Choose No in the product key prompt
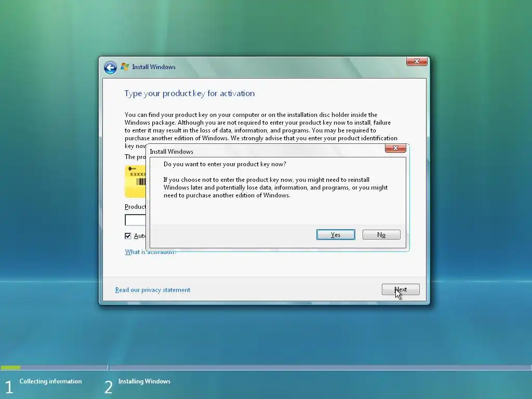The width and height of the screenshot is (532, 399). 381,235
